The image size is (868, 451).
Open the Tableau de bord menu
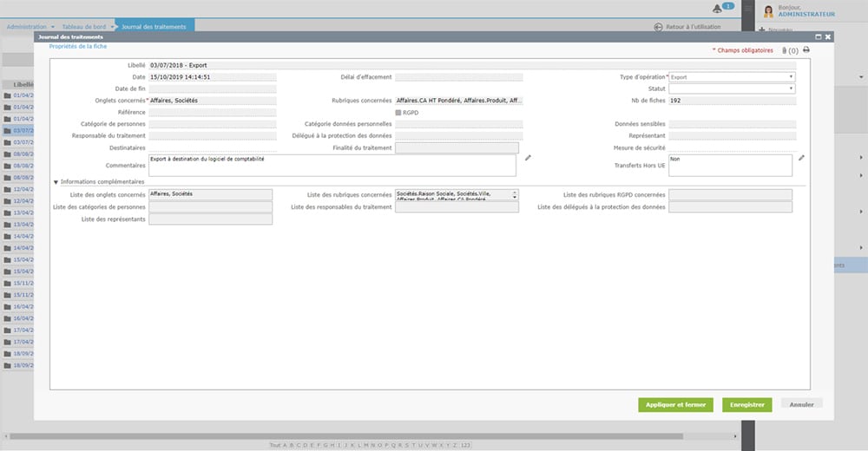(83, 27)
